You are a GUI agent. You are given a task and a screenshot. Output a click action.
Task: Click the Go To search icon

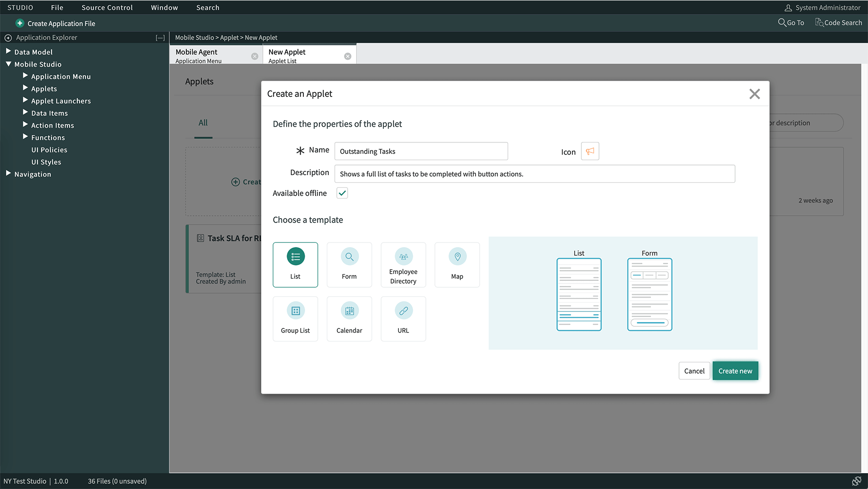point(791,22)
